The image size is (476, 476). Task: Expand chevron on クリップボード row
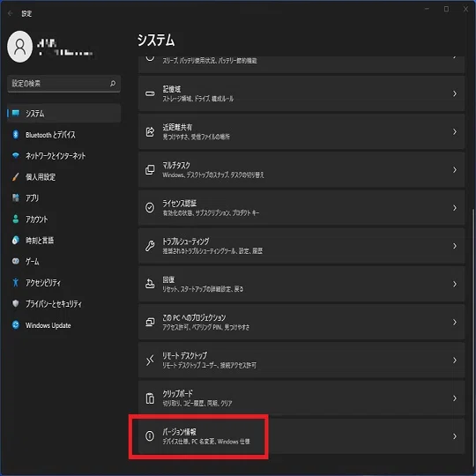455,398
